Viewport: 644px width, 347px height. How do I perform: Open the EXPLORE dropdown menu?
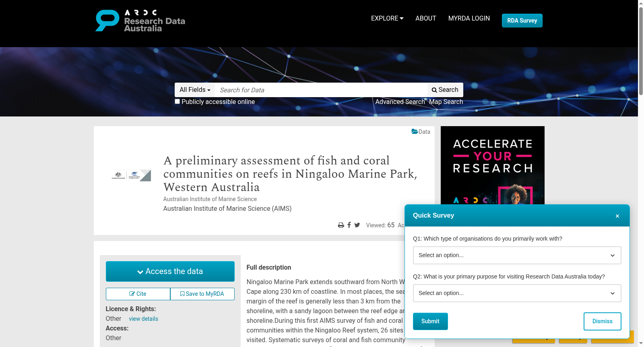[x=387, y=19]
